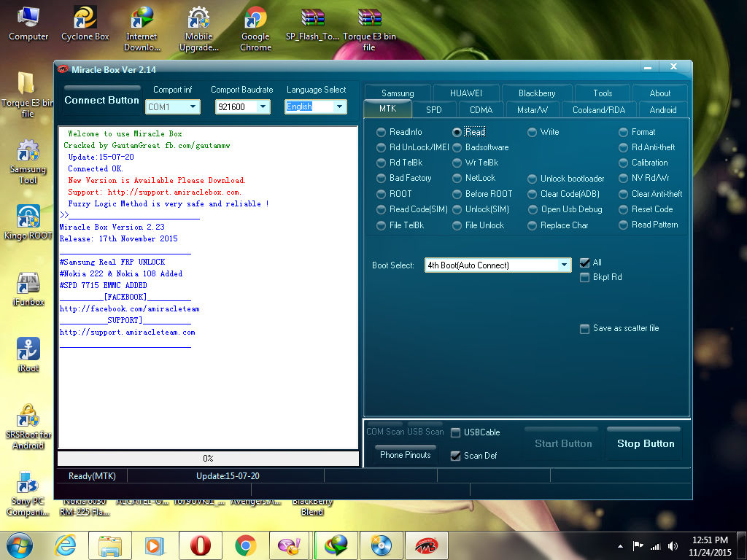747x560 pixels.
Task: Select SP_Flash_Tool archive on desktop
Action: click(312, 24)
